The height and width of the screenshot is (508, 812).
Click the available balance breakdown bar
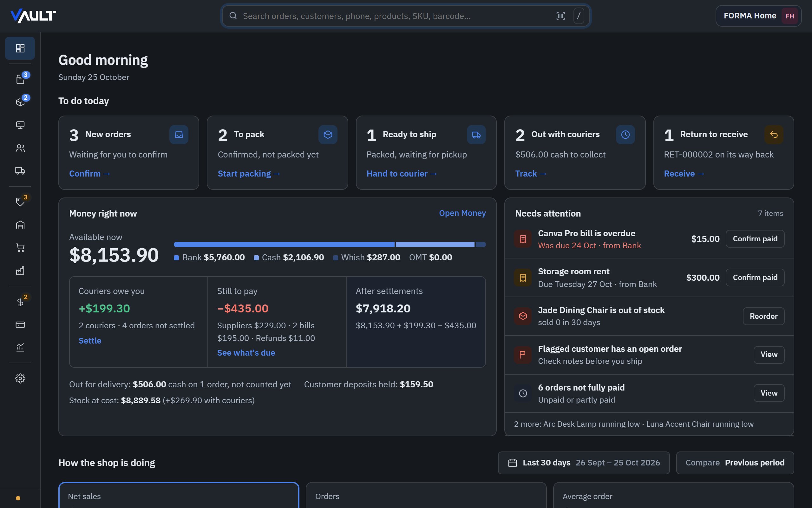(x=330, y=244)
